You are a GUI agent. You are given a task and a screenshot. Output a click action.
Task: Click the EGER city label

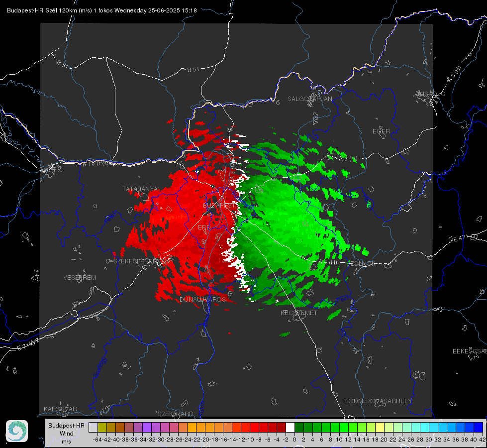point(381,131)
